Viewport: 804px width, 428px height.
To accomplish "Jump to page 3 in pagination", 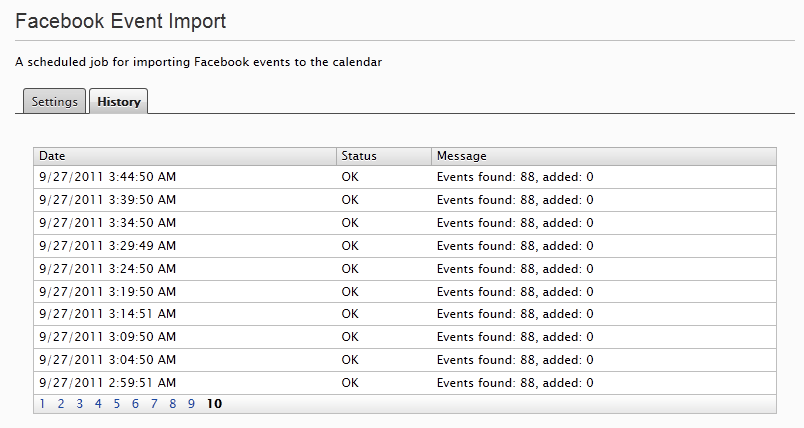I will pos(79,404).
